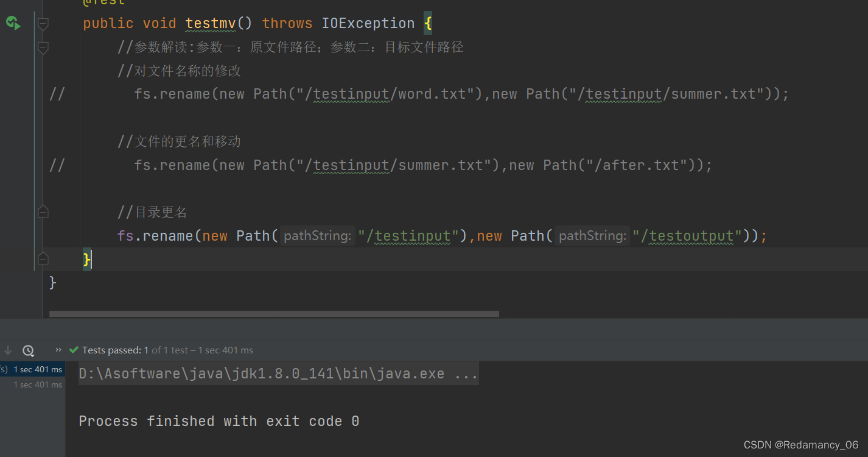Open test history clock icon
The height and width of the screenshot is (457, 868).
tap(28, 350)
